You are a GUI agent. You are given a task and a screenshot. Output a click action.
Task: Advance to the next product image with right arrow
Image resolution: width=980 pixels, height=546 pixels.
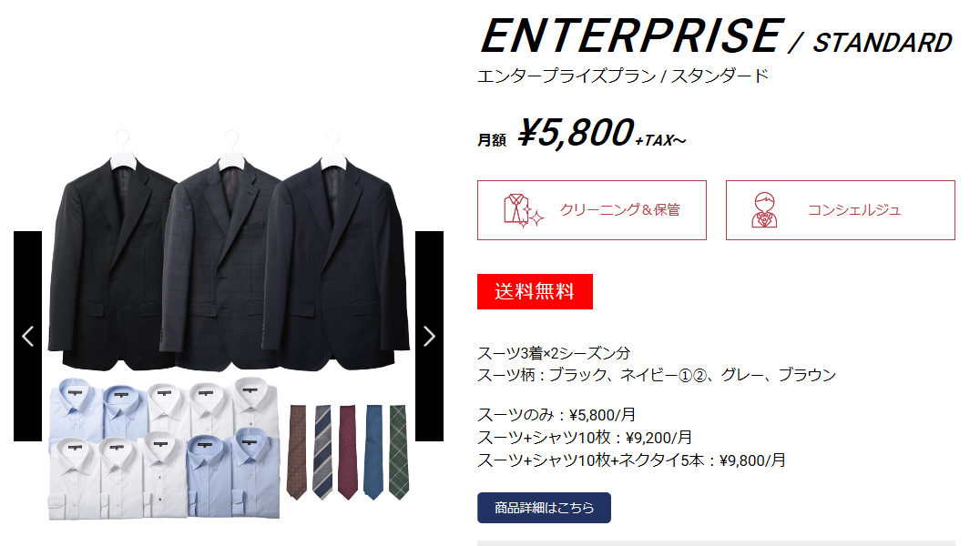[429, 336]
